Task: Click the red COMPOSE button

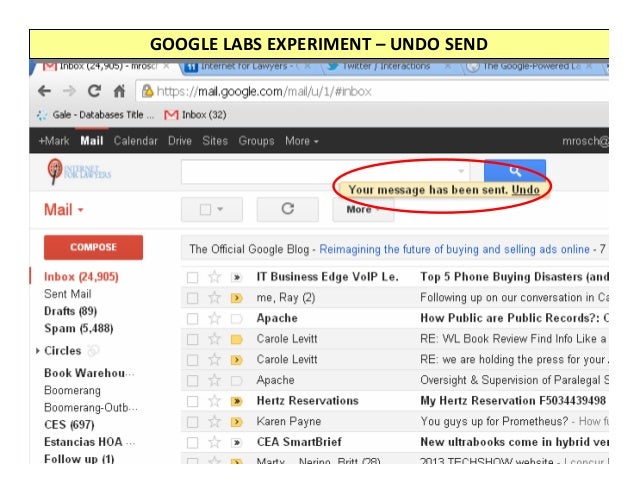Action: 94,247
